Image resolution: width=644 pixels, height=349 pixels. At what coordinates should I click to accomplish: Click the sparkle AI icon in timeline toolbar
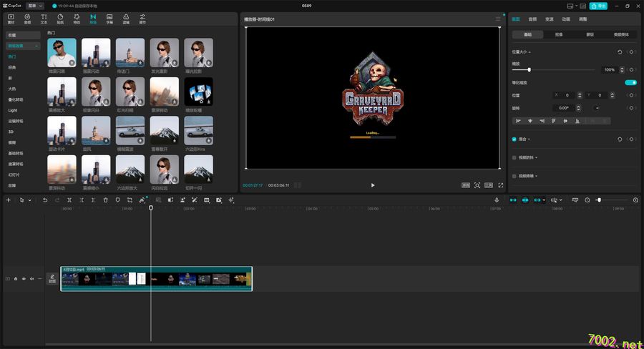(x=231, y=200)
